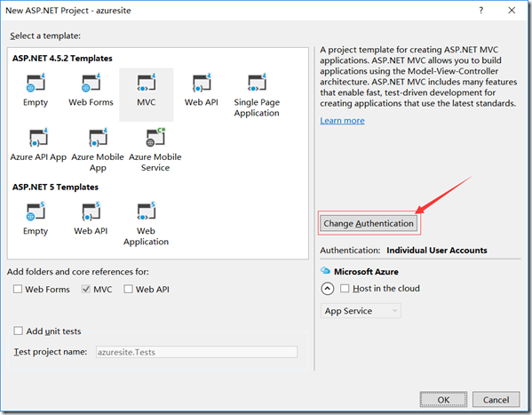
Task: Collapse the Microsoft Azure section chevron
Action: pos(328,289)
